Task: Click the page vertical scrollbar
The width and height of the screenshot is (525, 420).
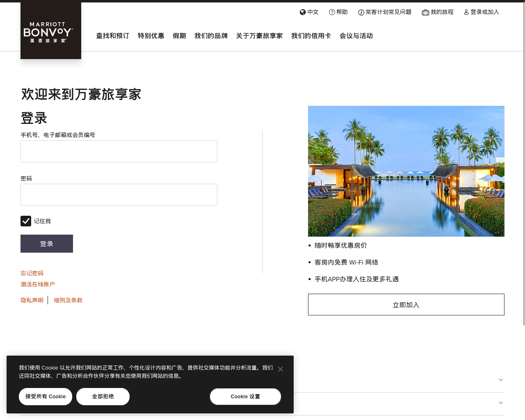Action: [x=523, y=164]
